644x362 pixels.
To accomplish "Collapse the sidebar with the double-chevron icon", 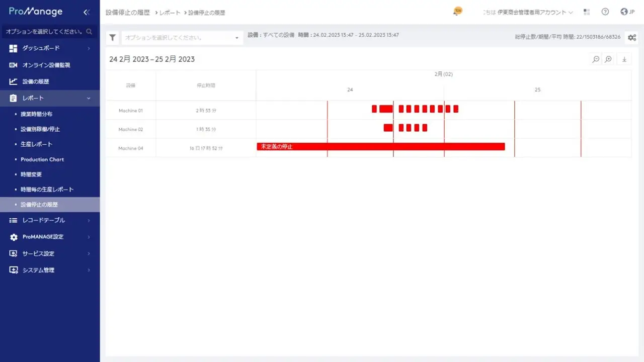I will [86, 12].
